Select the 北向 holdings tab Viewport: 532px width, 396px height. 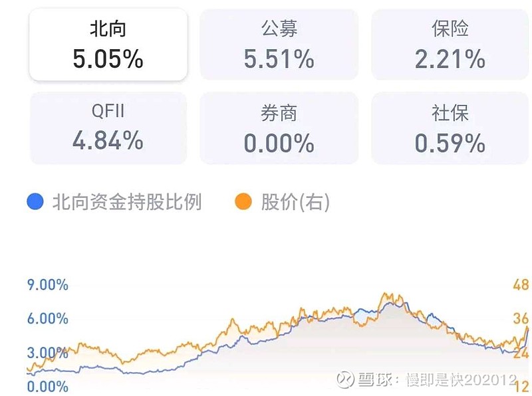108,45
